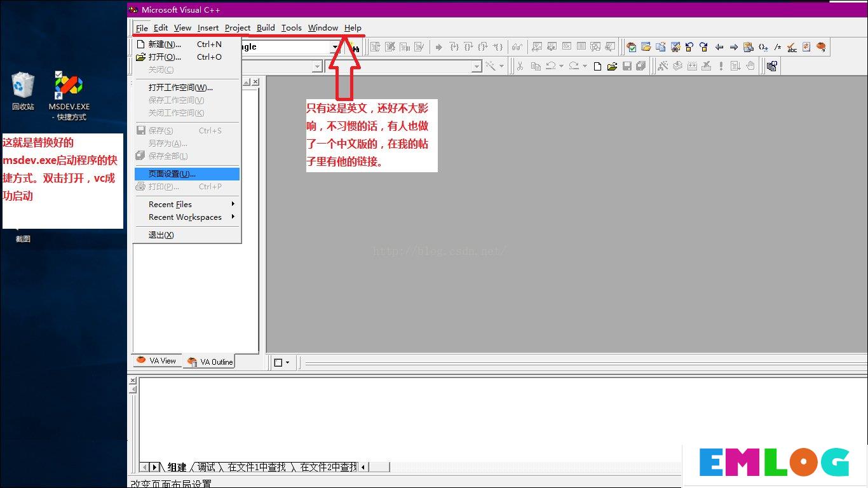Screen dimensions: 868x488
Task: Click the Visual Assist tomato checkmark icon
Action: pyautogui.click(x=631, y=47)
